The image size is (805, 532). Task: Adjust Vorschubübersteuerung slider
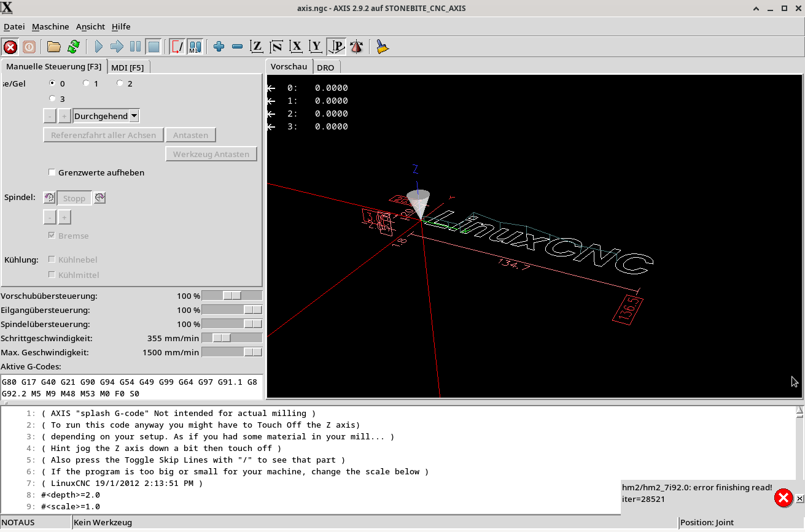[232, 296]
